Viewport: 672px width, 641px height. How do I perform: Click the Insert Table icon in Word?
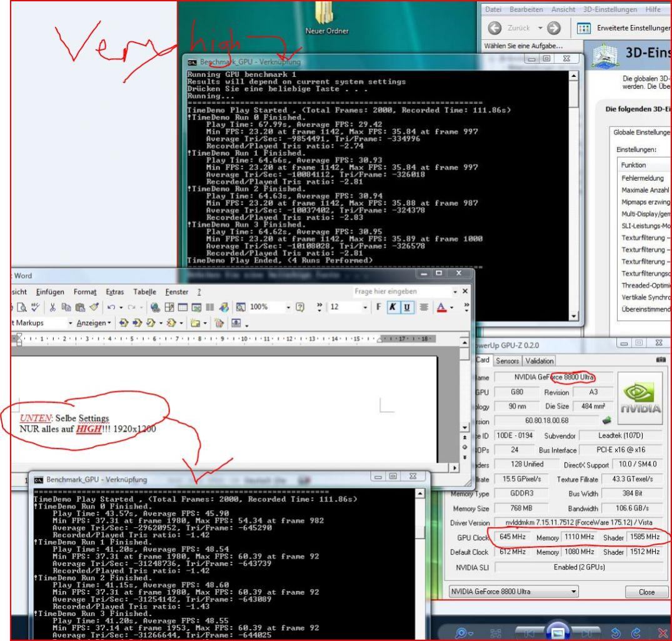pyautogui.click(x=183, y=307)
